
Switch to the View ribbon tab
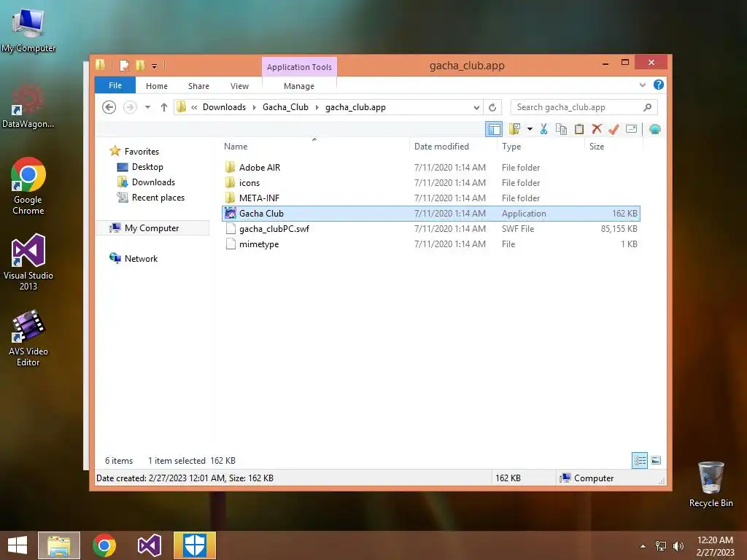tap(239, 86)
